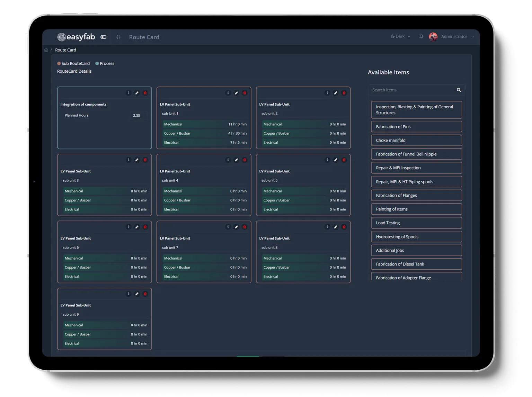Select Repair & MPI Inspection item

(x=416, y=168)
